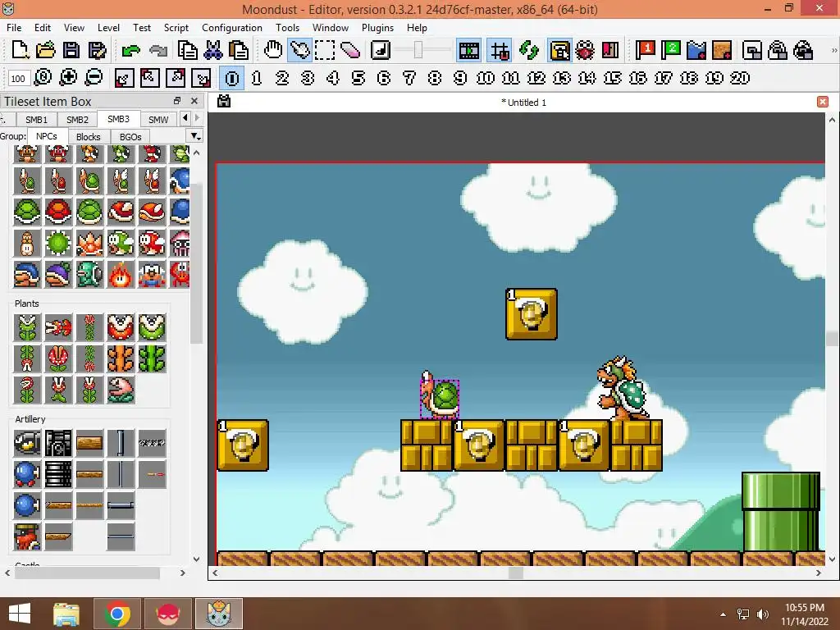Screen dimensions: 840x630
Task: Select the Bowser NPC in the level
Action: tap(623, 388)
